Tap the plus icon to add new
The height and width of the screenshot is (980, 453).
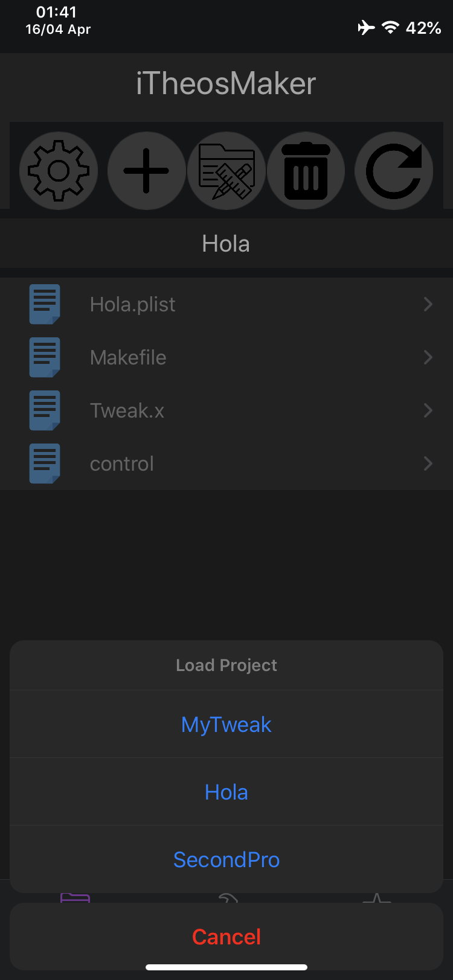pyautogui.click(x=146, y=171)
